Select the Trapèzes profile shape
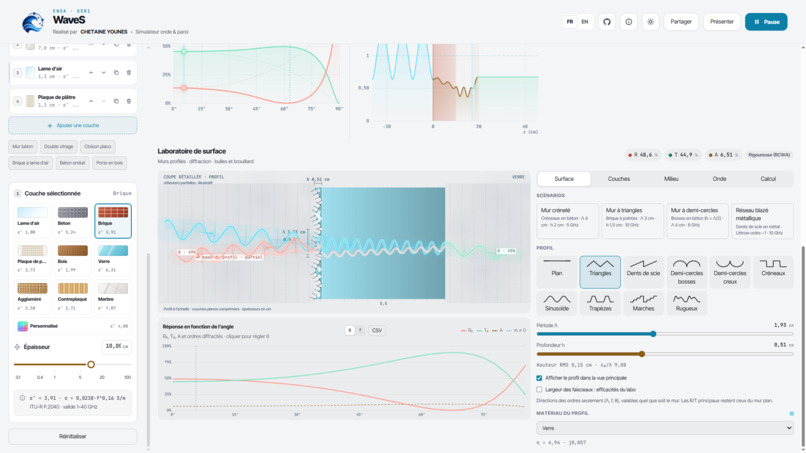This screenshot has height=453, width=806. click(600, 303)
